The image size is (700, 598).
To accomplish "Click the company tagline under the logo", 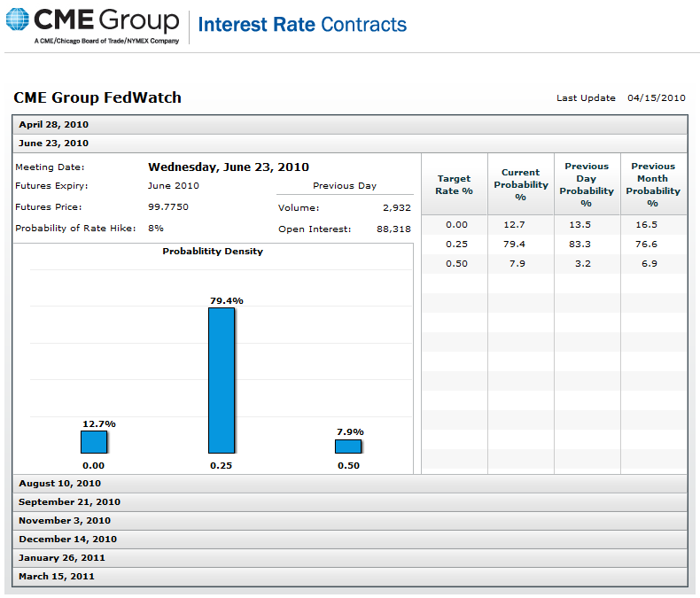I will coord(106,41).
